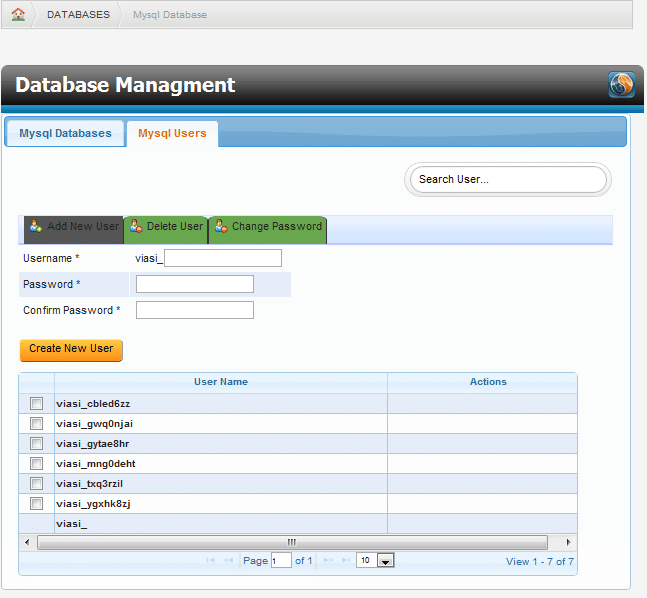Click the Add New User icon

click(x=36, y=226)
